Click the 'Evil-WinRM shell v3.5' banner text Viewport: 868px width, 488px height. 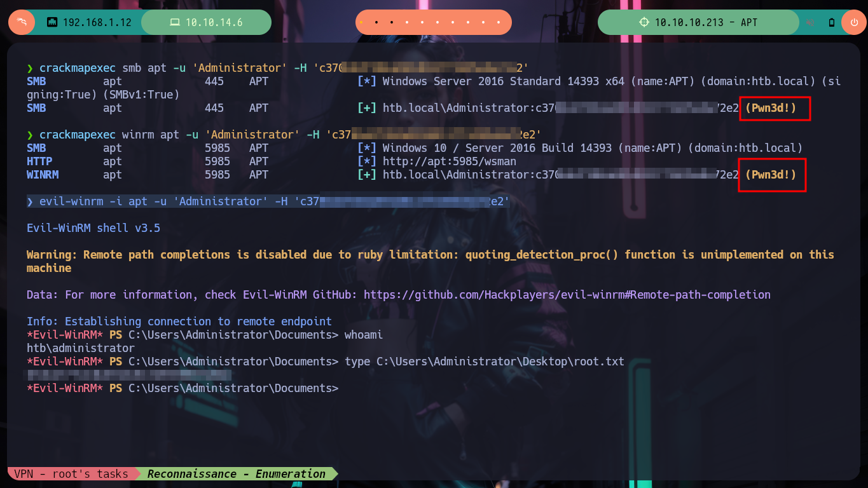[93, 228]
